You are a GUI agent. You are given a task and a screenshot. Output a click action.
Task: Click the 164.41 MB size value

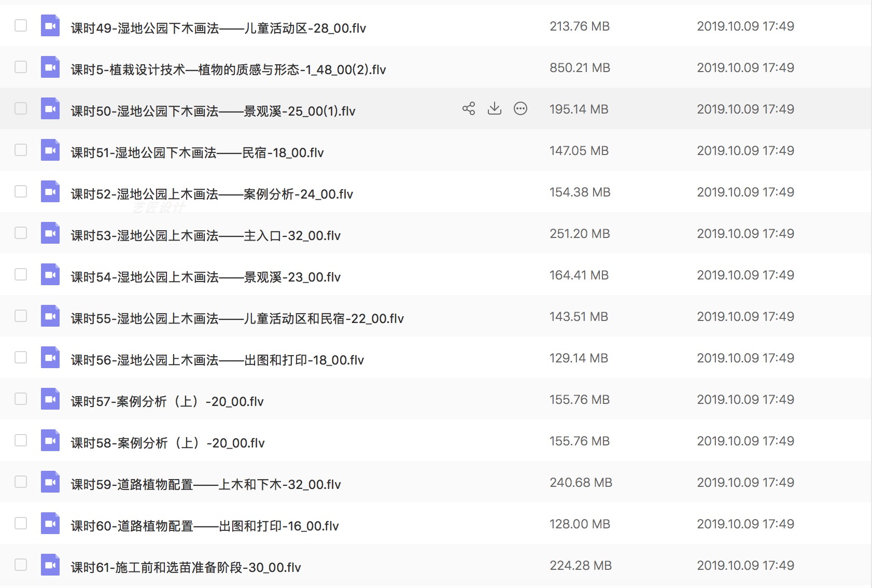pos(579,275)
